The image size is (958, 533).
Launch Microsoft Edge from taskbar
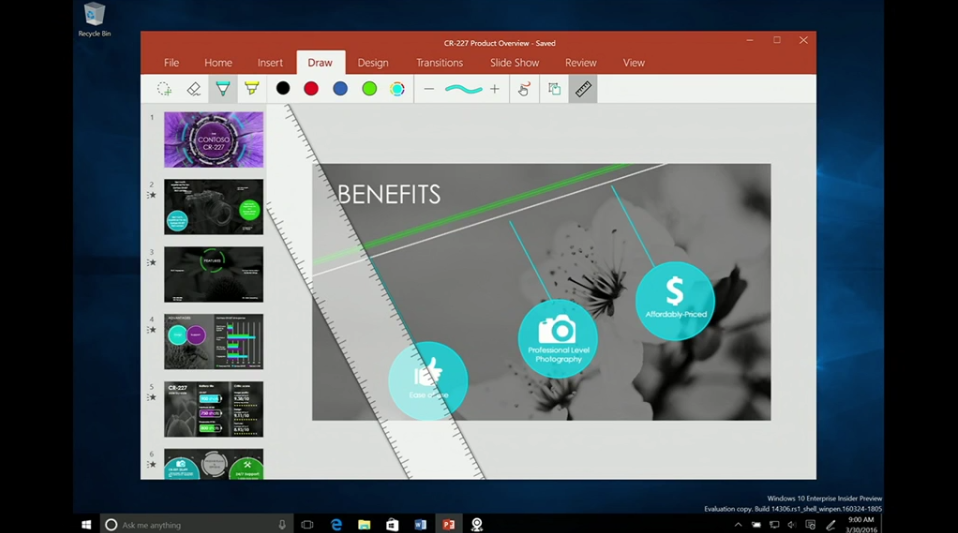(336, 524)
